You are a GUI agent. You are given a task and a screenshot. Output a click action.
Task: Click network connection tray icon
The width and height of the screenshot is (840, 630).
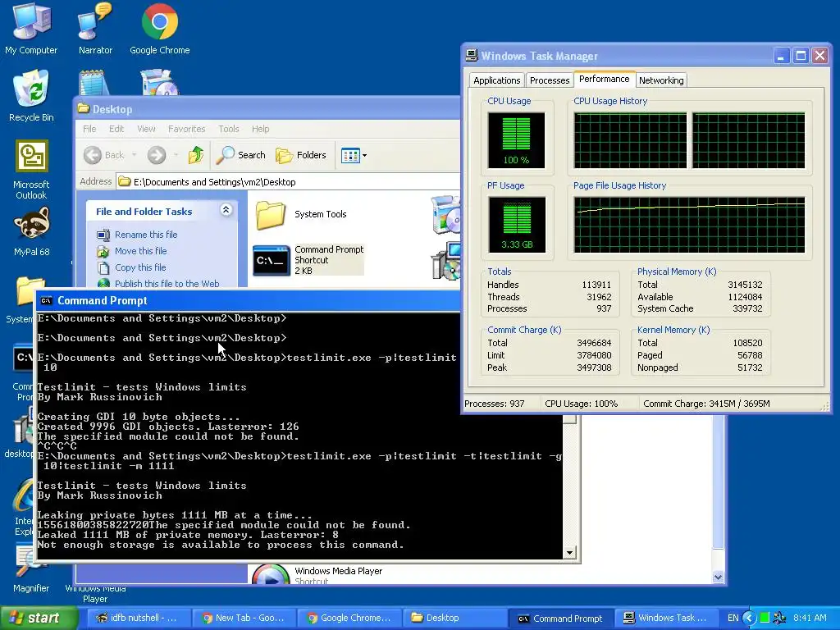tap(780, 618)
